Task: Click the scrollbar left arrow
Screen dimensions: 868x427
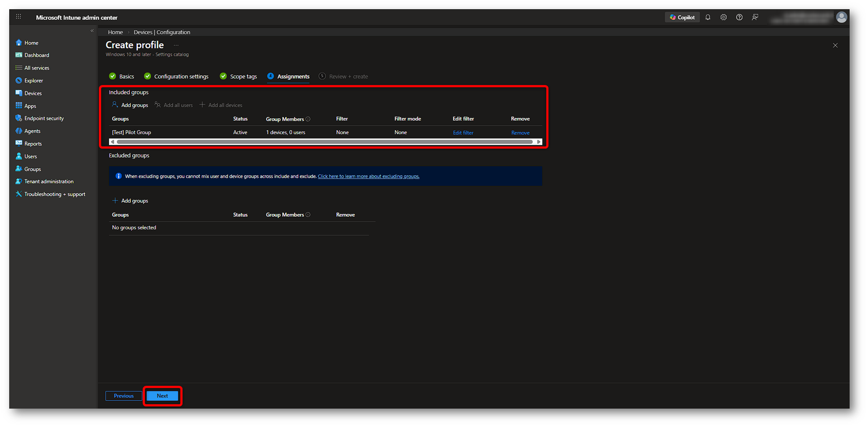Action: [112, 142]
